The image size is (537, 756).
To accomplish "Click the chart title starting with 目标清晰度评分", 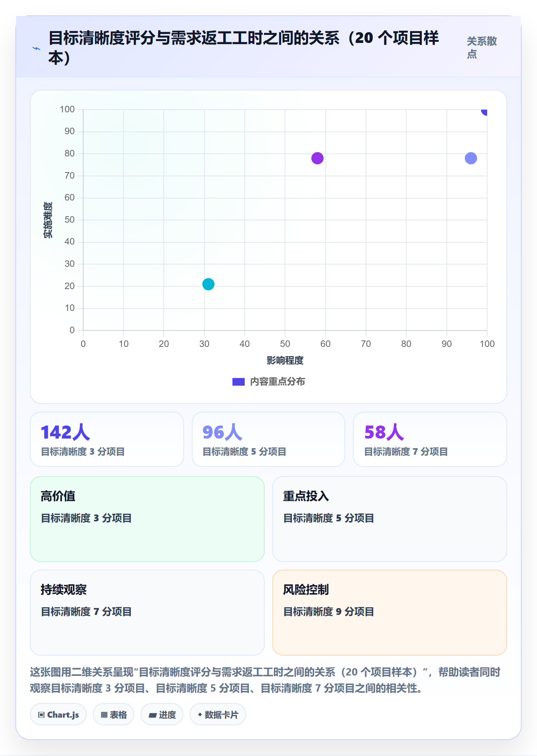I will coord(244,48).
